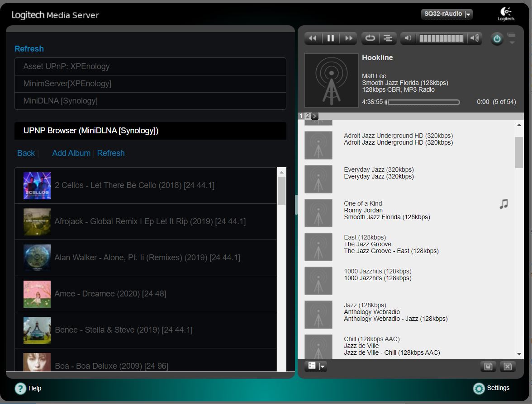
Task: Open 2 Cellos - Let There Be Cello album
Action: [146, 186]
